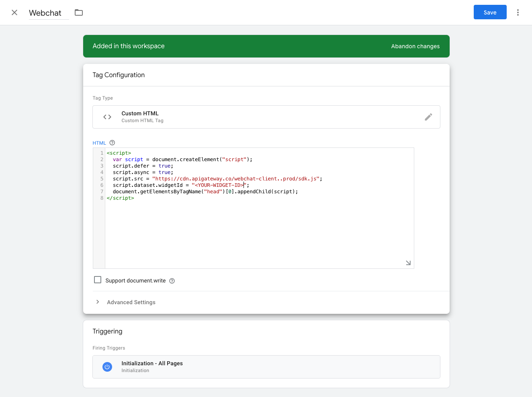Viewport: 532px width, 397px height.
Task: Enable Support document.write
Action: pos(98,279)
